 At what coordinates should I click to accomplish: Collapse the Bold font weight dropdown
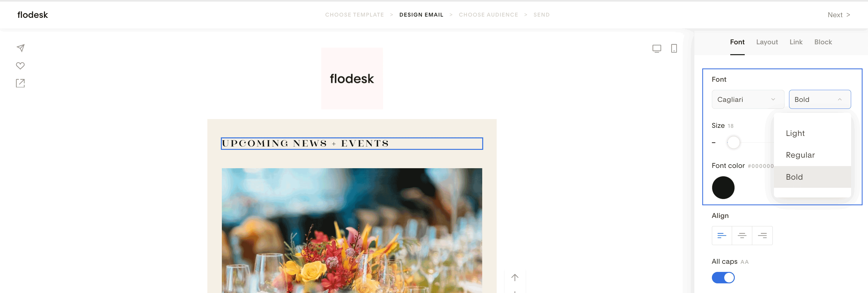(819, 99)
